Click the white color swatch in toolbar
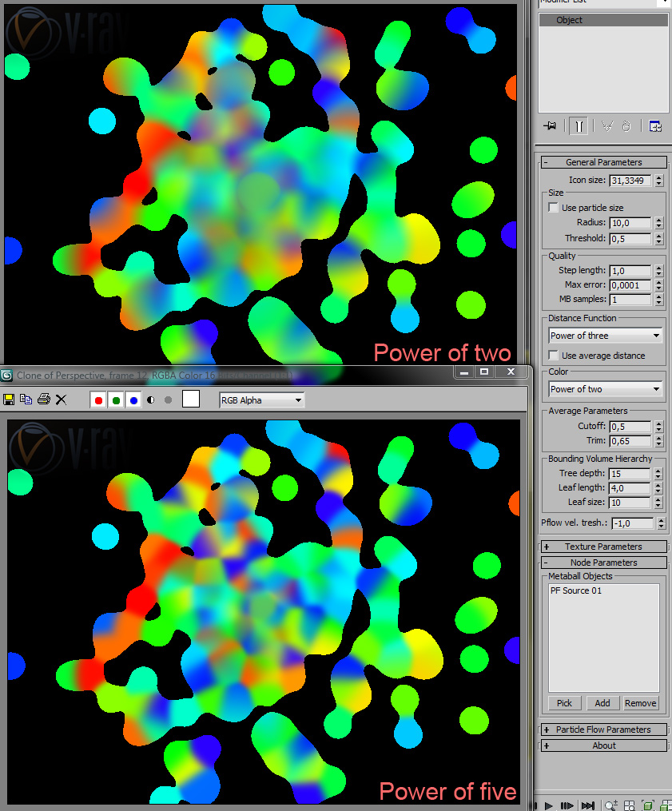 coord(190,399)
